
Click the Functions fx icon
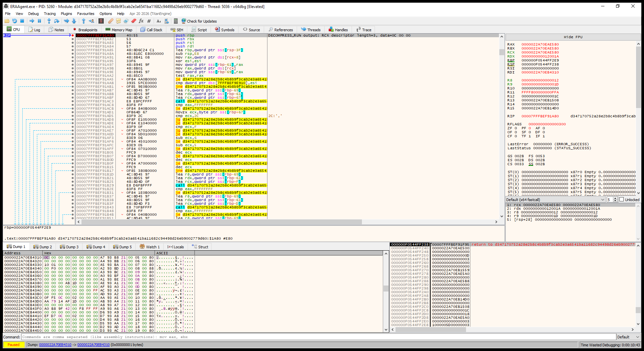[141, 21]
